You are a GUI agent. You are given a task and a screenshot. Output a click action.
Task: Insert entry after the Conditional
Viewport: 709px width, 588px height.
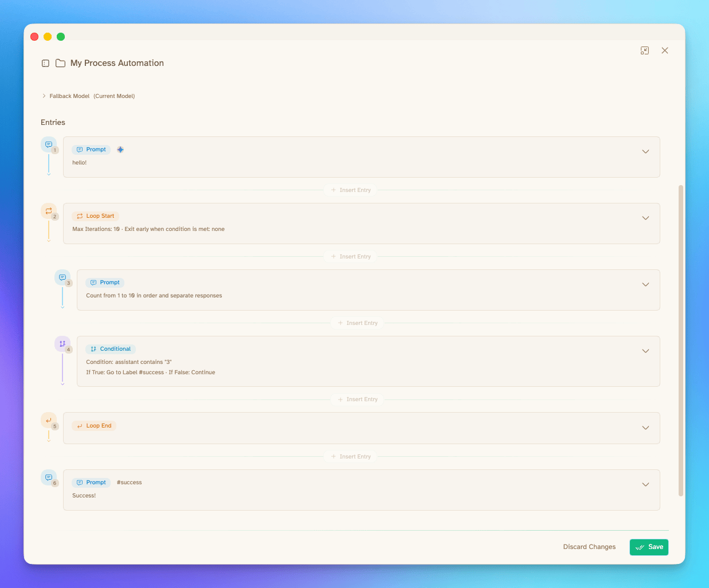(x=358, y=399)
